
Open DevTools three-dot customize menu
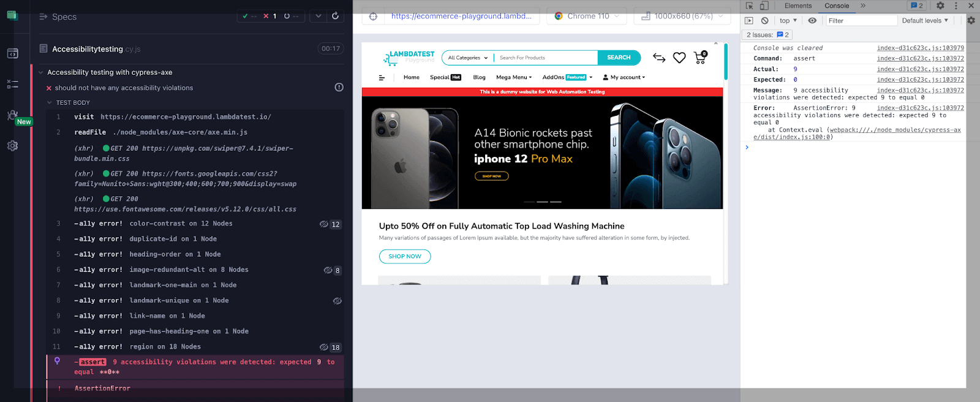956,6
